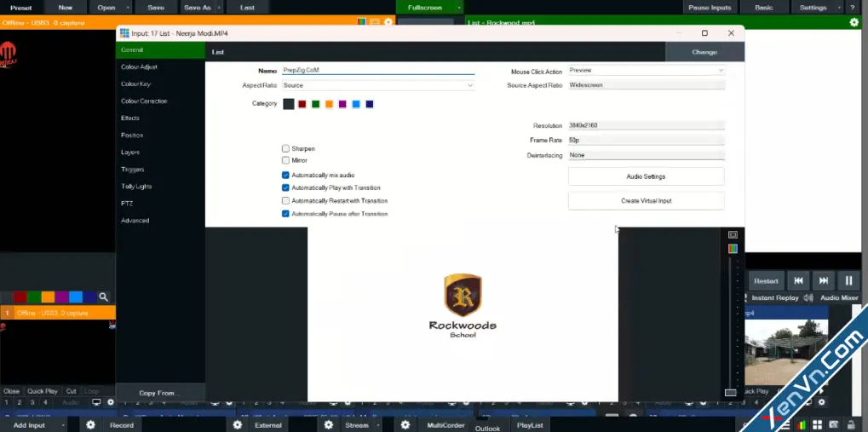Select purple category swatch in the dialog
This screenshot has width=868, height=432.
tap(342, 104)
